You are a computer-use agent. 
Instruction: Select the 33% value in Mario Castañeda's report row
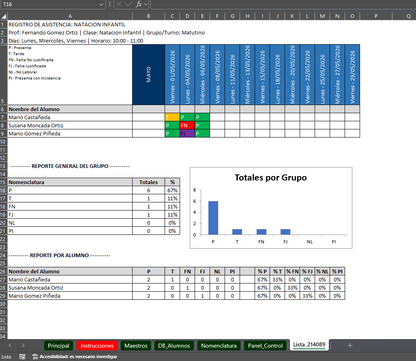pos(277,280)
